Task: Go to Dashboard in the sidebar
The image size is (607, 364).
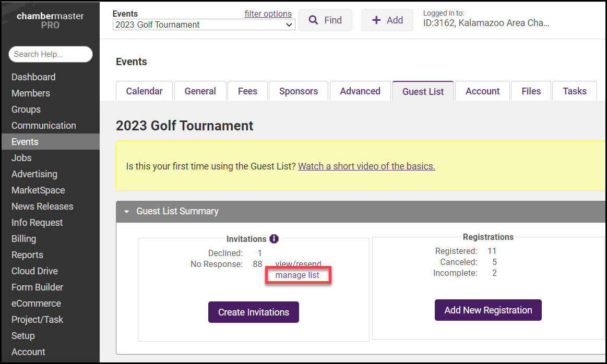Action: pyautogui.click(x=33, y=77)
